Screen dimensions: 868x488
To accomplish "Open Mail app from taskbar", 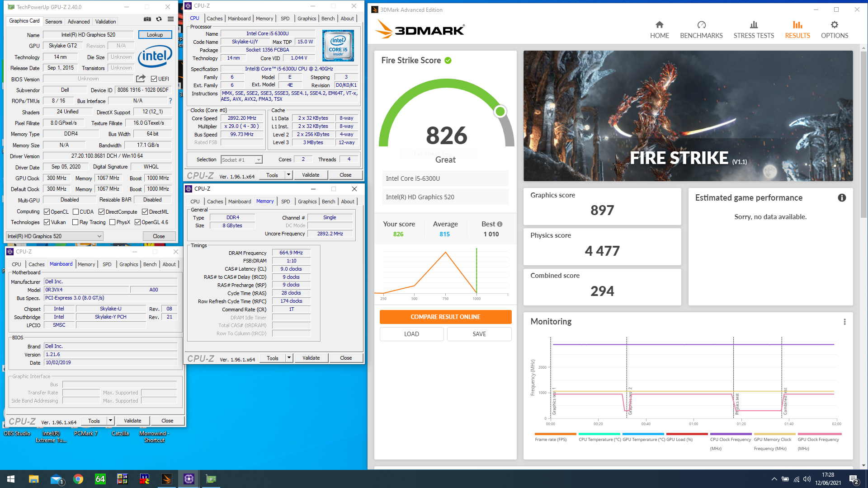I will (x=56, y=479).
